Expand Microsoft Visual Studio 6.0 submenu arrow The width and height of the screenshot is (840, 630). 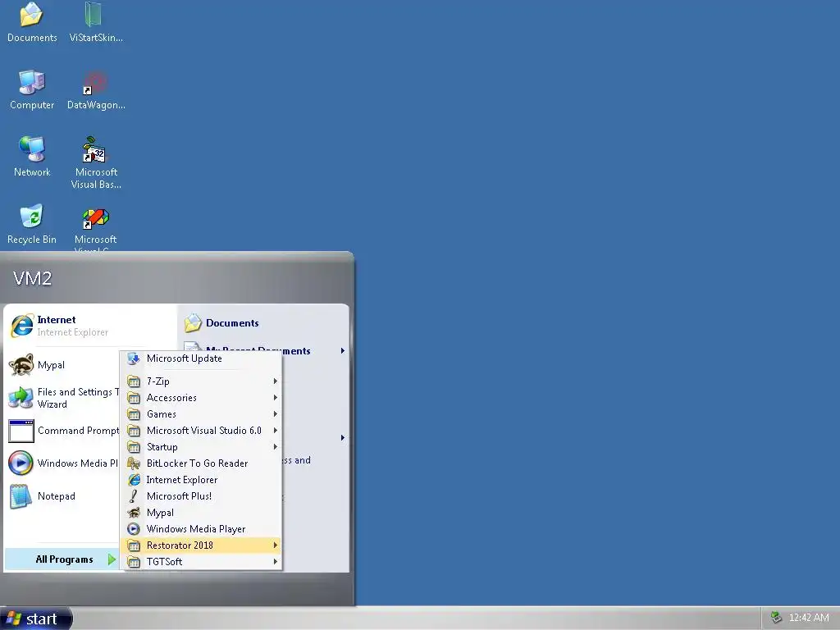(276, 430)
